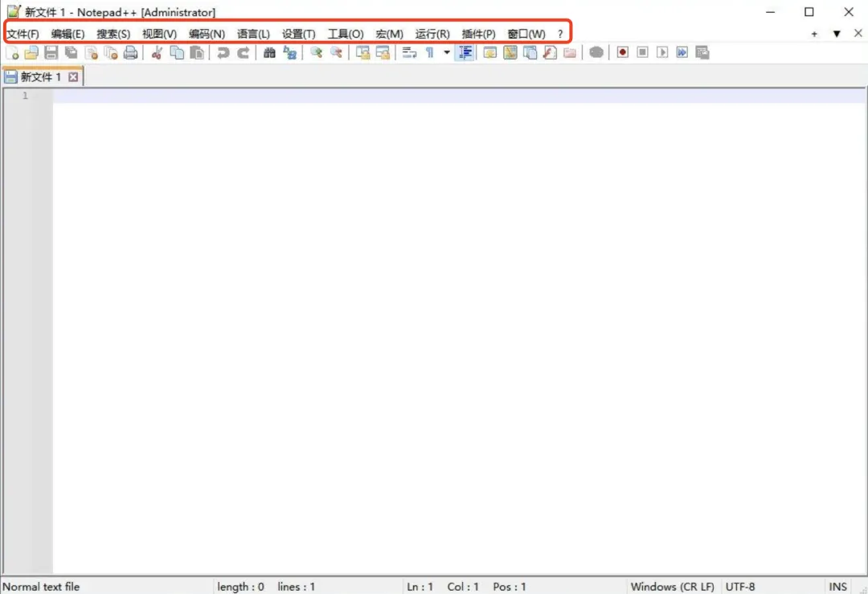Click the Undo arrow icon
This screenshot has height=594, width=868.
(x=223, y=52)
